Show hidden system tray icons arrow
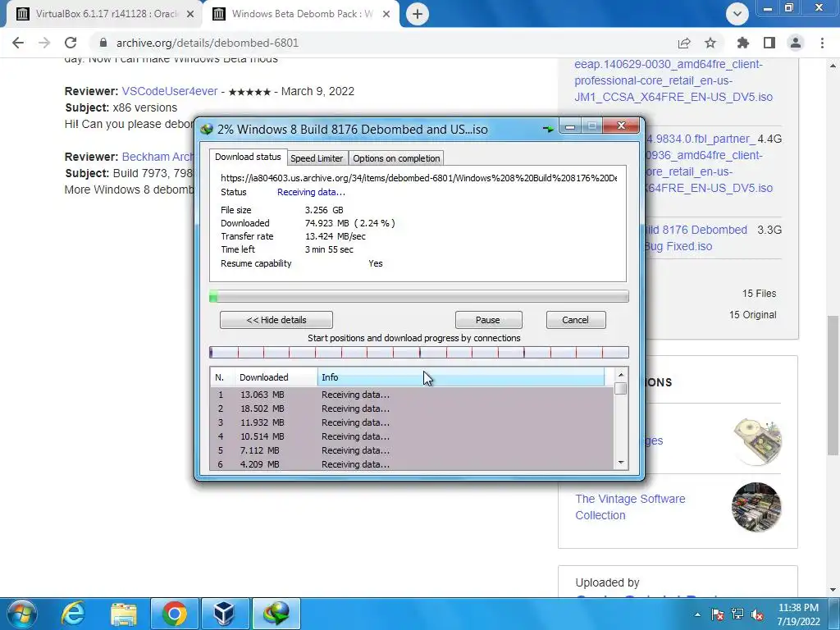This screenshot has height=630, width=840. point(697,614)
